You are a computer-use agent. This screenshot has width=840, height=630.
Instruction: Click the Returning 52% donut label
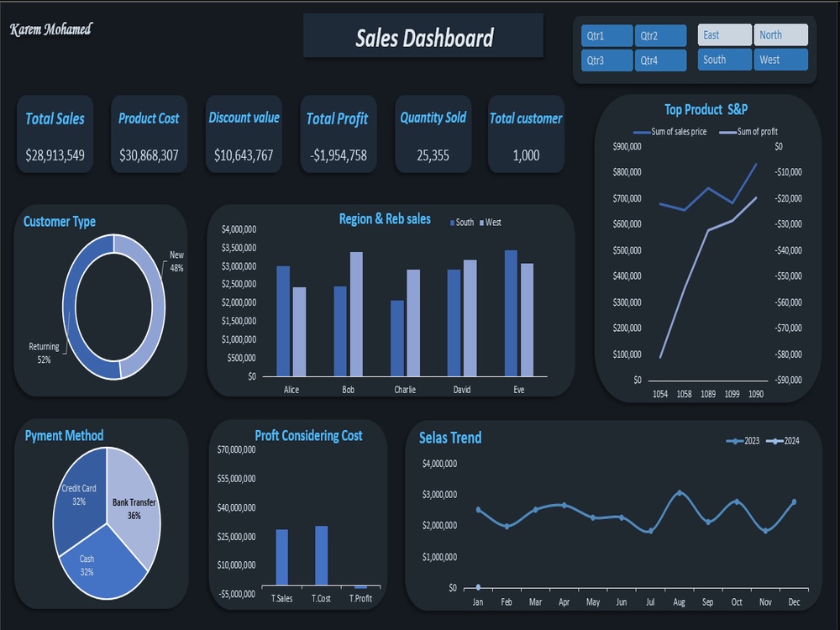[44, 353]
